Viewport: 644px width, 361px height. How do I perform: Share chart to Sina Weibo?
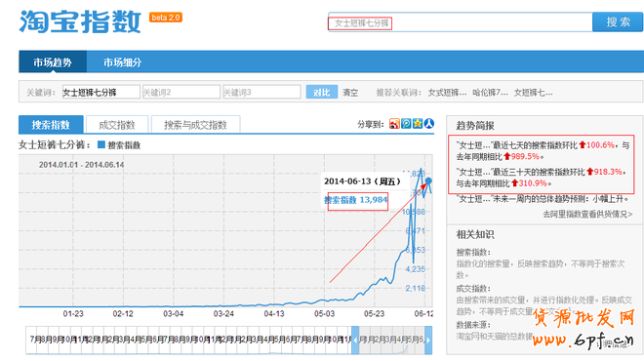click(394, 124)
